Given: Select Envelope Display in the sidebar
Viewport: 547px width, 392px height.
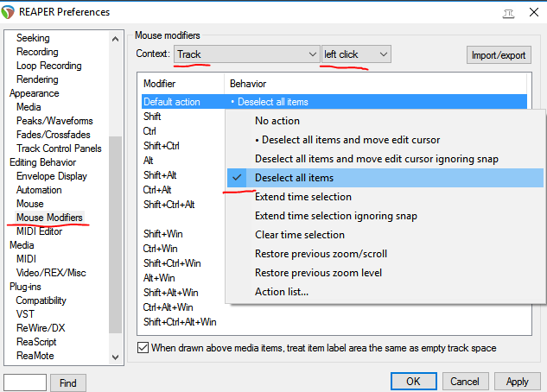Looking at the screenshot, I should [52, 176].
